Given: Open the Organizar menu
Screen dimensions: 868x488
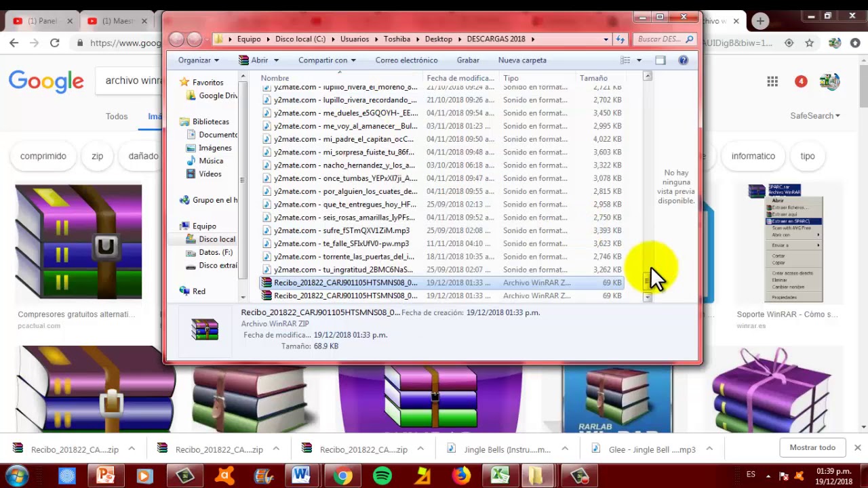Looking at the screenshot, I should coord(198,60).
